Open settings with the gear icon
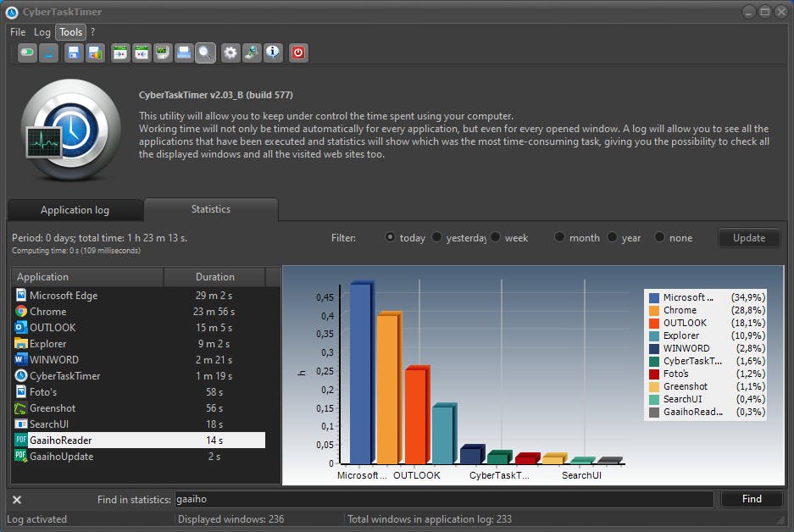Image resolution: width=794 pixels, height=532 pixels. [230, 53]
